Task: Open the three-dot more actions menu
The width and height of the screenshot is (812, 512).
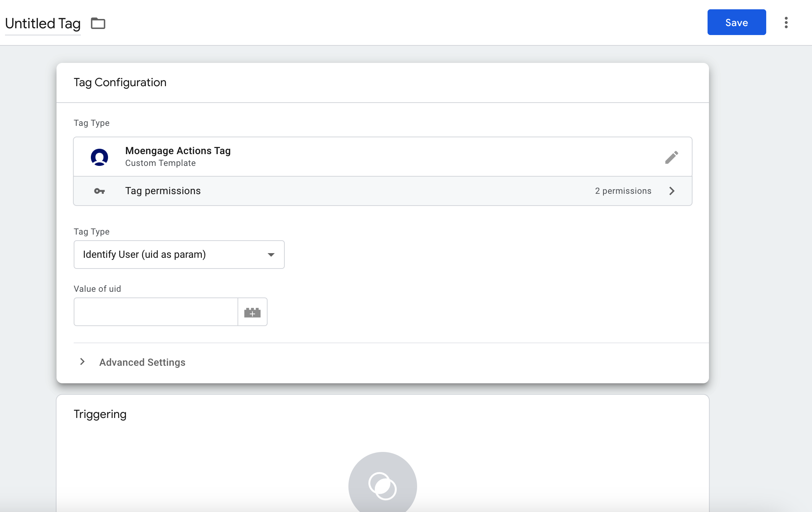Action: [786, 23]
